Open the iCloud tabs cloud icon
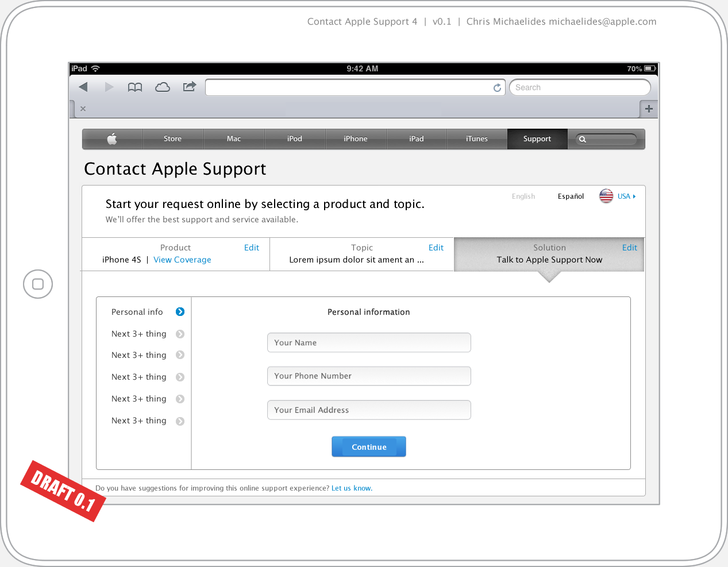728x567 pixels. pyautogui.click(x=163, y=87)
